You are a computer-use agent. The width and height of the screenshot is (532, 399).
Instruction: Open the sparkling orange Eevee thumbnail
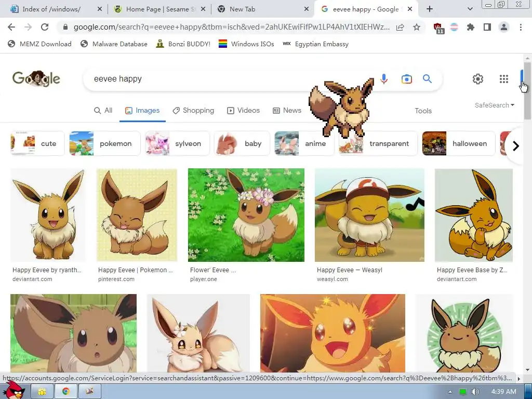click(x=332, y=333)
